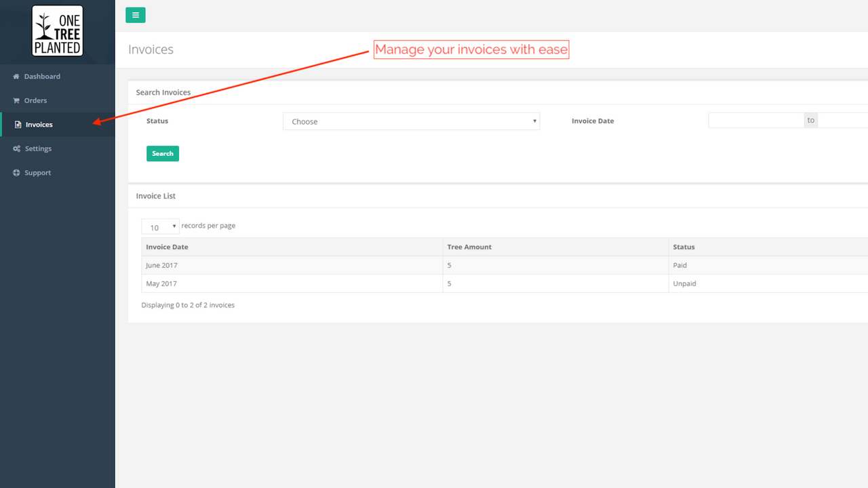Click the Invoice Date end field
The height and width of the screenshot is (488, 868).
click(843, 121)
